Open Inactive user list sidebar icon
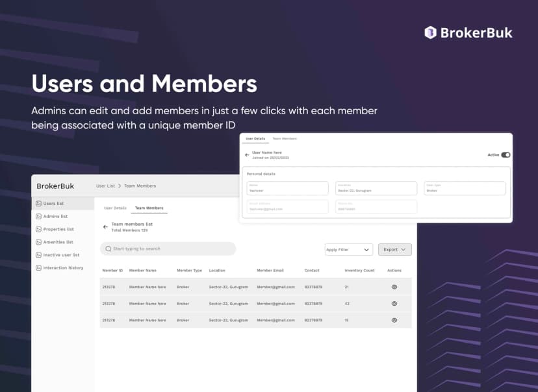 (39, 255)
